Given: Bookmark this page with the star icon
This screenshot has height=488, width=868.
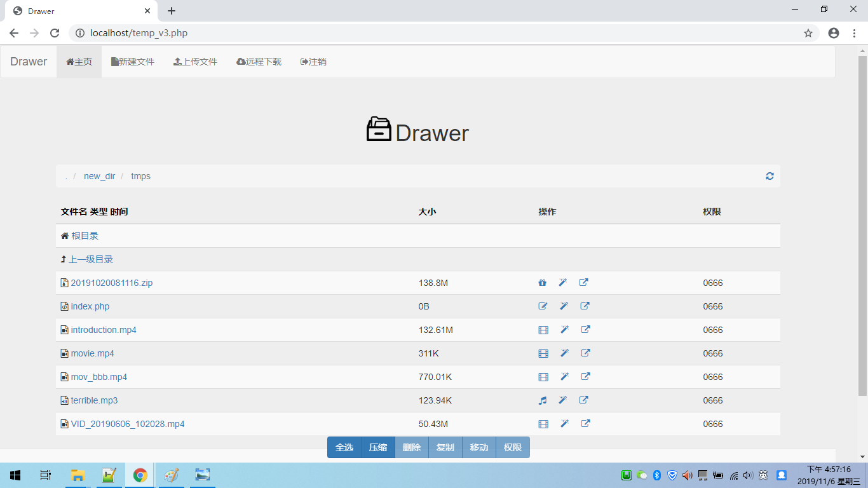Looking at the screenshot, I should [x=808, y=33].
